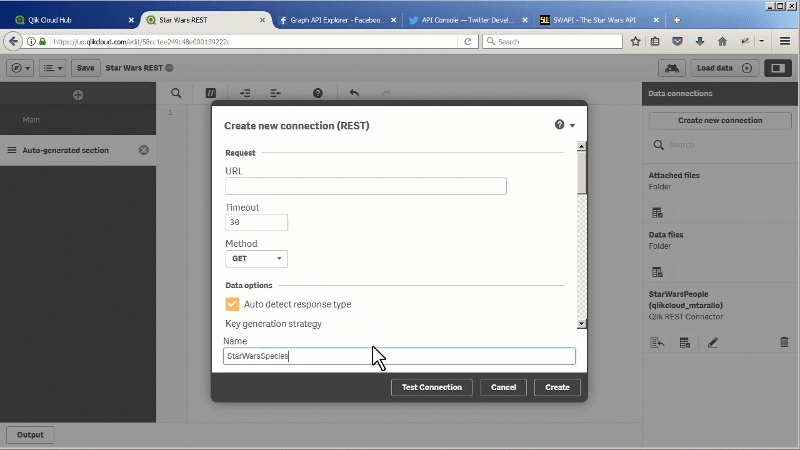Click the Load data button
The width and height of the screenshot is (800, 450).
coord(724,68)
